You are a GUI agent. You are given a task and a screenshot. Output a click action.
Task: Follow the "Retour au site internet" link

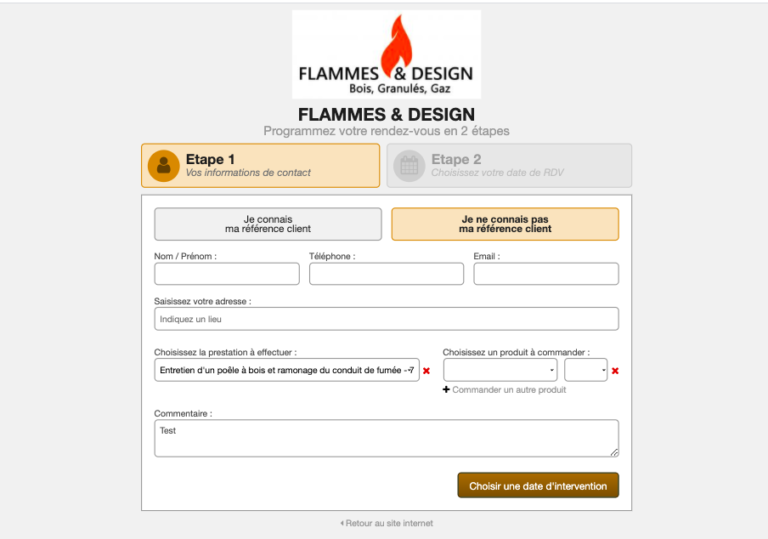pos(389,523)
